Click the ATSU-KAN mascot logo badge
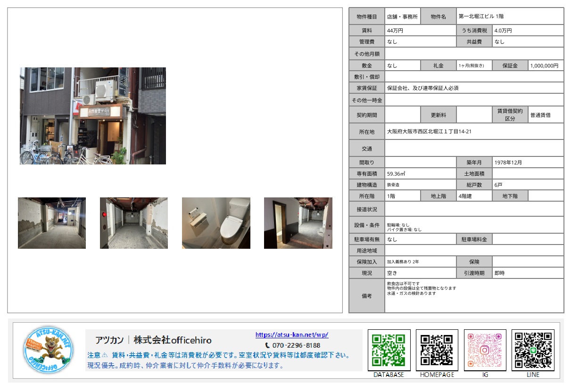Screen dimensions: 571x392 coord(49,351)
